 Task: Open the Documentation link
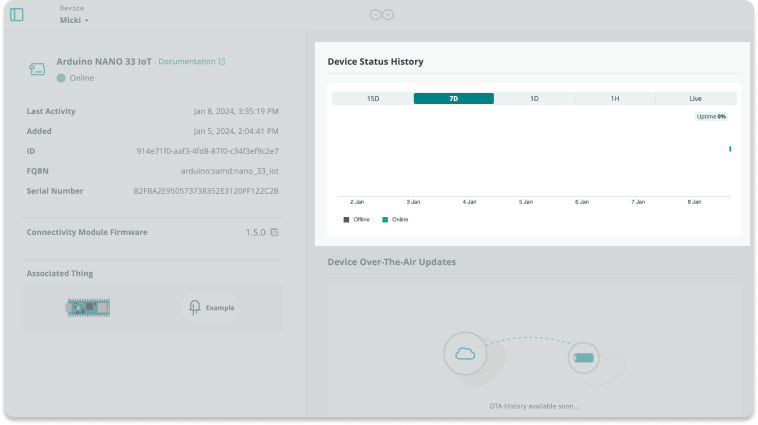(187, 61)
